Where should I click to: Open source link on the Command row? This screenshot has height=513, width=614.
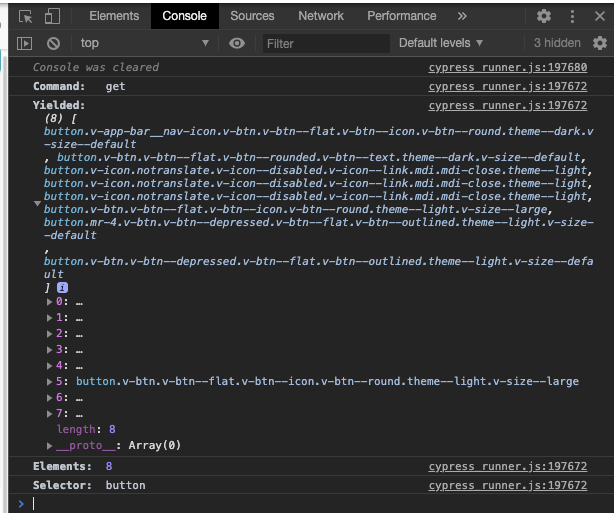tap(507, 87)
